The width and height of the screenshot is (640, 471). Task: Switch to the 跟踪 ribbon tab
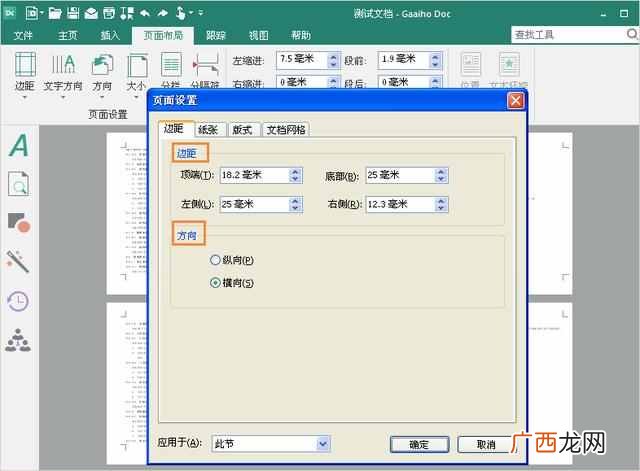coord(216,36)
